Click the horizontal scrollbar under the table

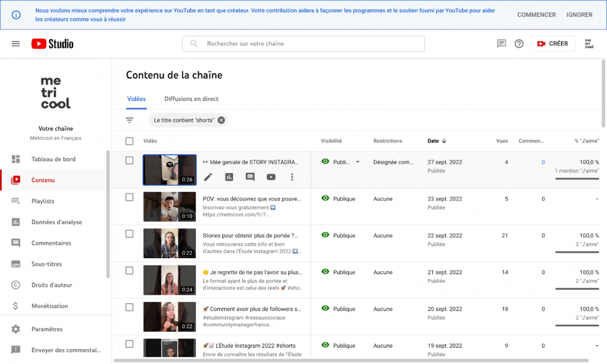[351, 360]
